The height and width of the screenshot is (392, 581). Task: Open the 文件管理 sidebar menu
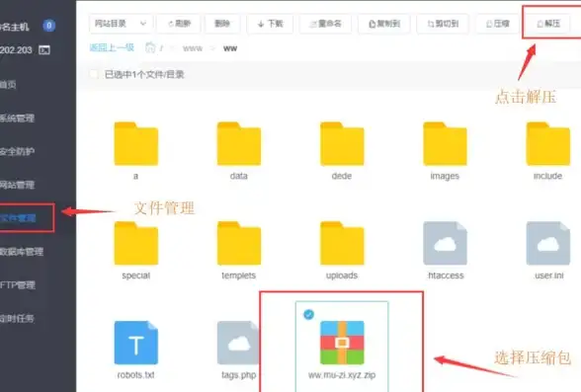pos(18,218)
